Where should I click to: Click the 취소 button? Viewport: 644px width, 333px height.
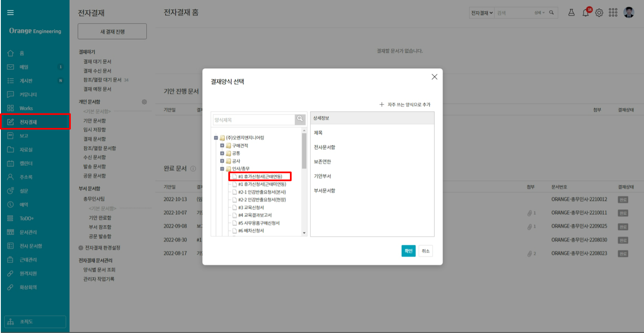(x=425, y=251)
